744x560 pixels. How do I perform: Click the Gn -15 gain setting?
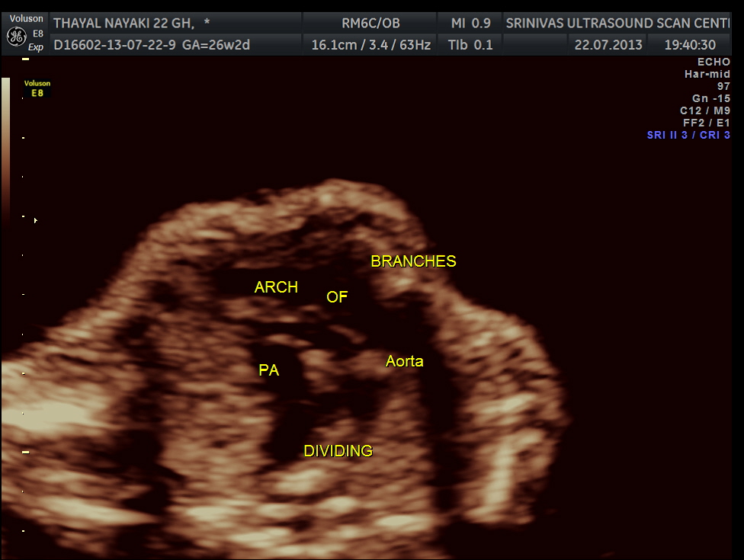coord(710,98)
